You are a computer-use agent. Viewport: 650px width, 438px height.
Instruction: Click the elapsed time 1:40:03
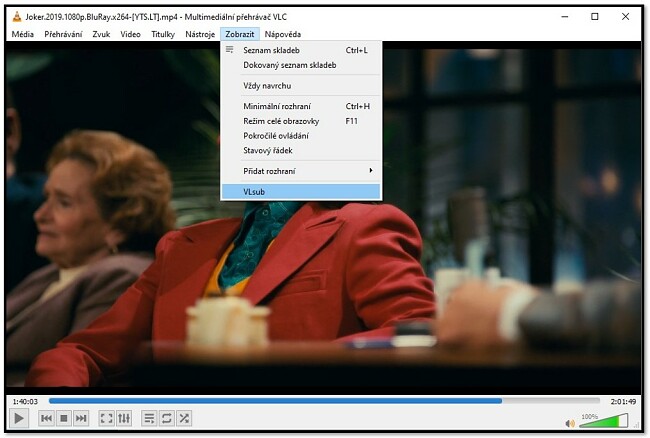[25, 402]
